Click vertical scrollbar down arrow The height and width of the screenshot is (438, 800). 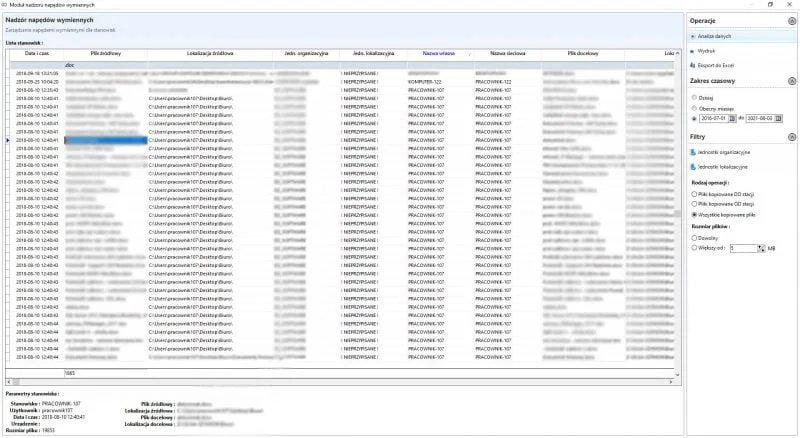[x=678, y=375]
